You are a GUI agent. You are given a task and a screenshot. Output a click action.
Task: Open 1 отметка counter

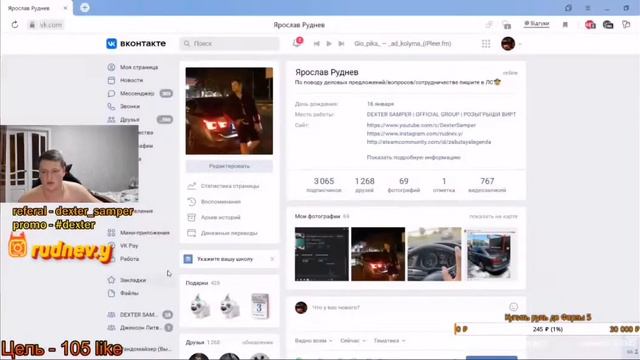[x=444, y=185]
